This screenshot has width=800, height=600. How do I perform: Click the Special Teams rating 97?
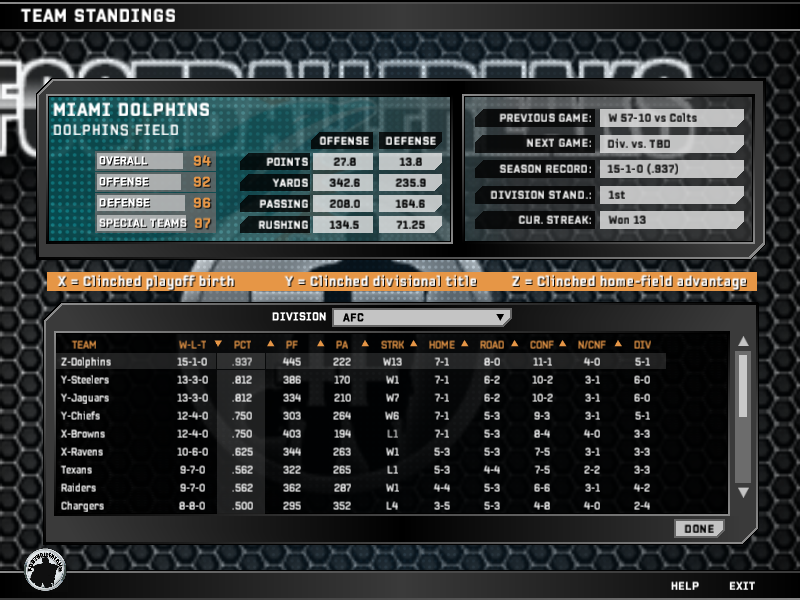(203, 223)
